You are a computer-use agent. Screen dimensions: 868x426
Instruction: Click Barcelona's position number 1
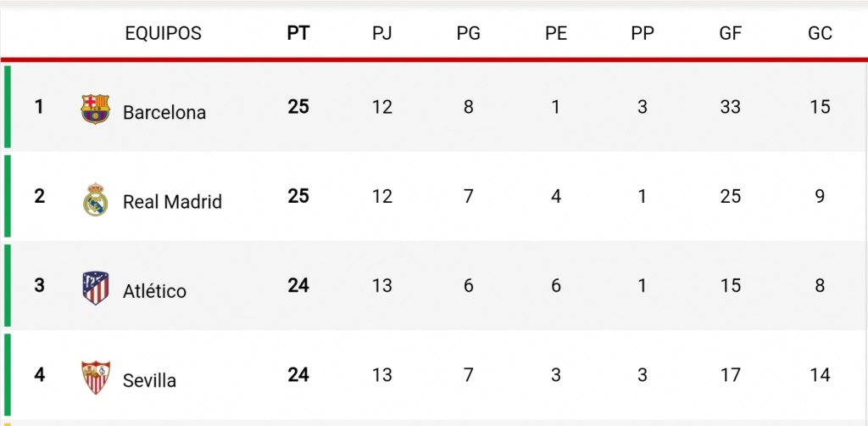(39, 107)
